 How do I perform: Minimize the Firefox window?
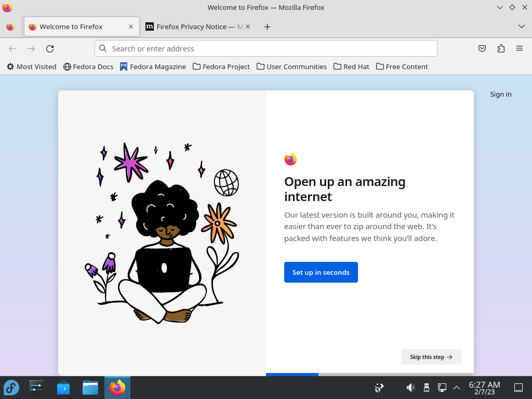pyautogui.click(x=499, y=7)
